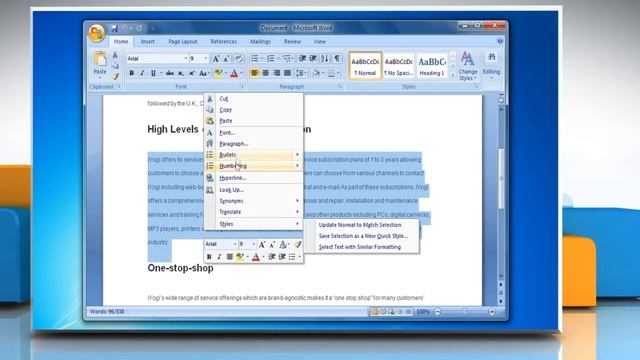This screenshot has height=360, width=640.
Task: Open borders dropdown in Paragraph group
Action: click(333, 73)
